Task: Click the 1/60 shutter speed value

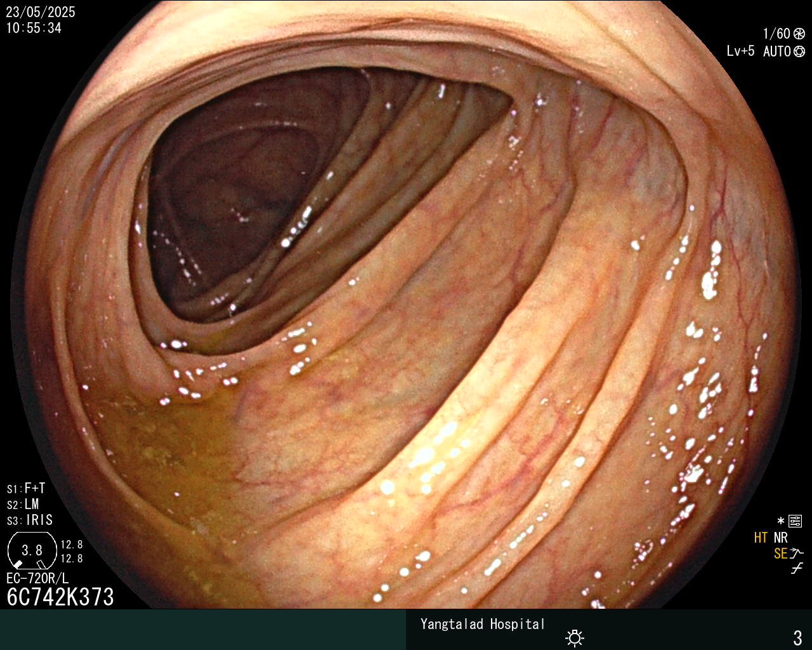Action: 776,34
